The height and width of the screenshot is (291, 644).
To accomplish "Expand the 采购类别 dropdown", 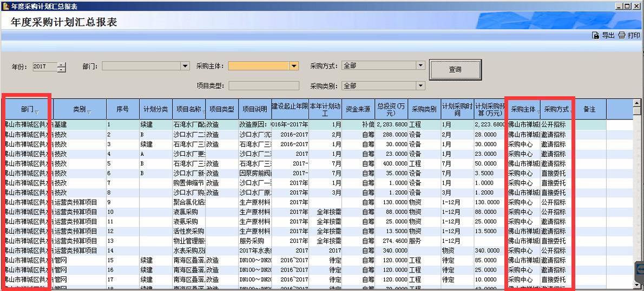I will coord(420,85).
